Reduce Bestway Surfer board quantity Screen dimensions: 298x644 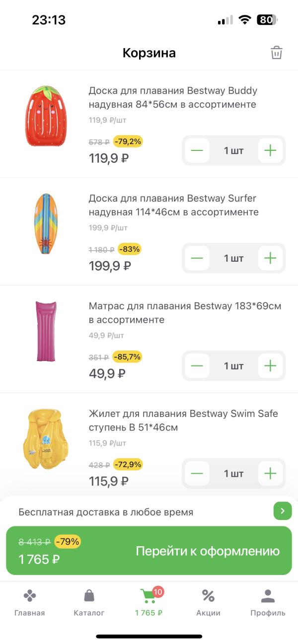pos(197,258)
